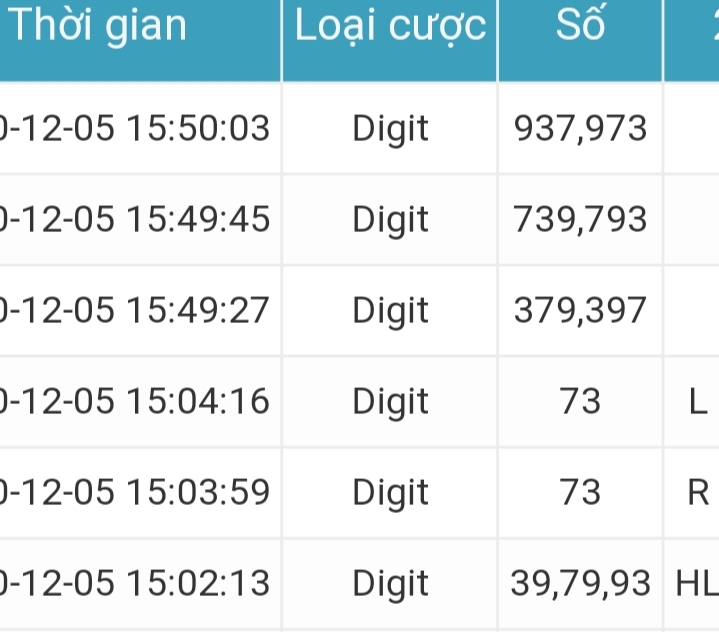Image resolution: width=719 pixels, height=632 pixels.
Task: Select the 15:03:59 timestamp cell
Action: 135,493
